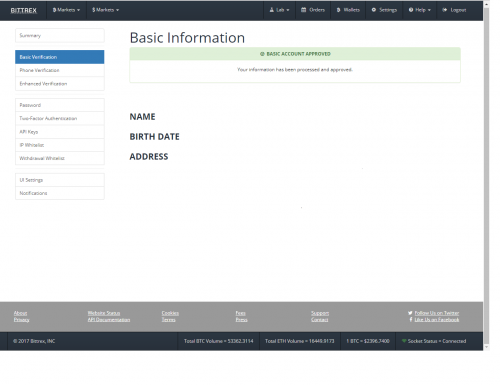Click the footer About link

point(20,313)
